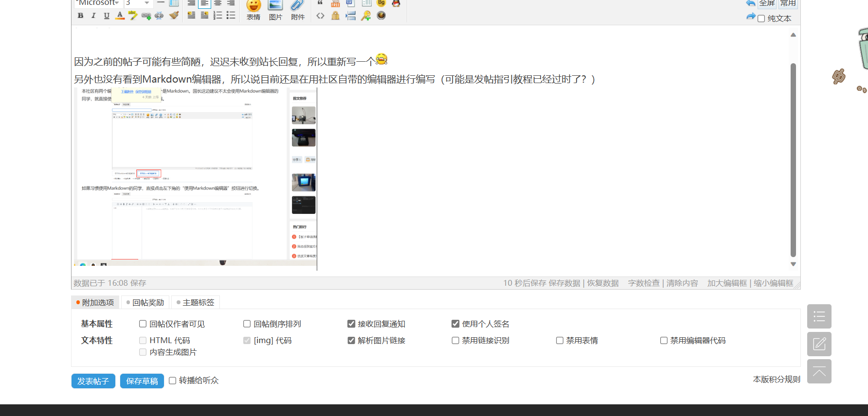Redo the edit with the blue arrow
Screen dimensions: 868x416
751,17
